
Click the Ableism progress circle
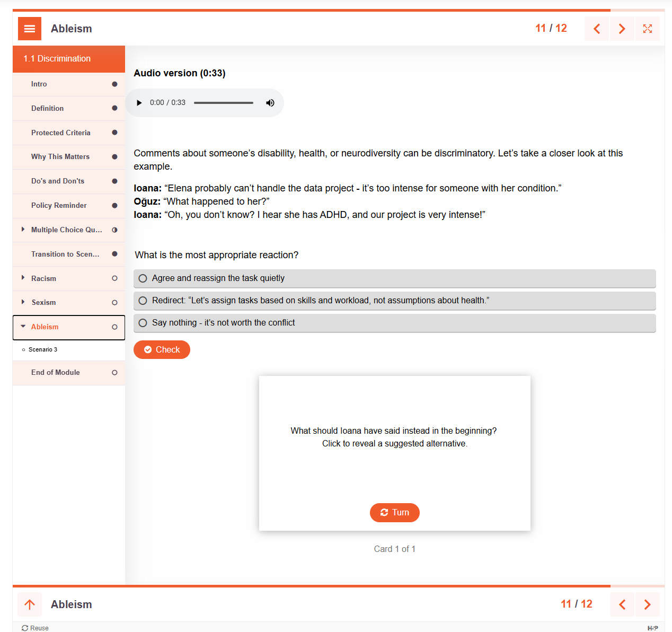114,327
